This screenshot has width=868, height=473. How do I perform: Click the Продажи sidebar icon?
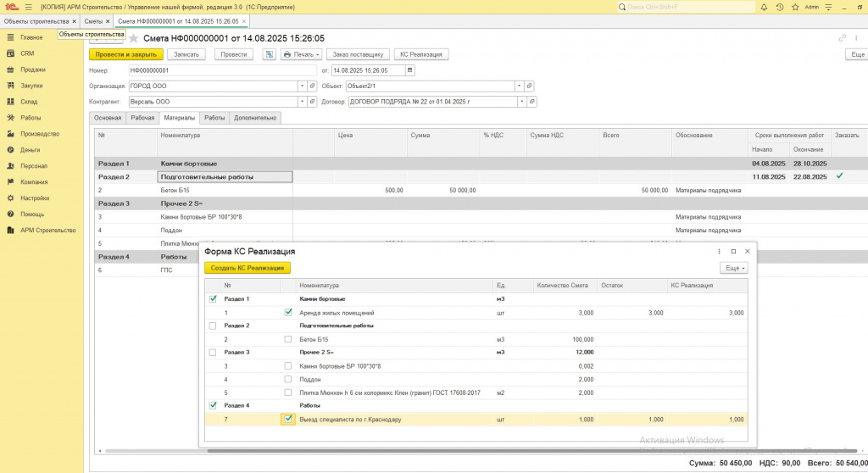coord(10,70)
